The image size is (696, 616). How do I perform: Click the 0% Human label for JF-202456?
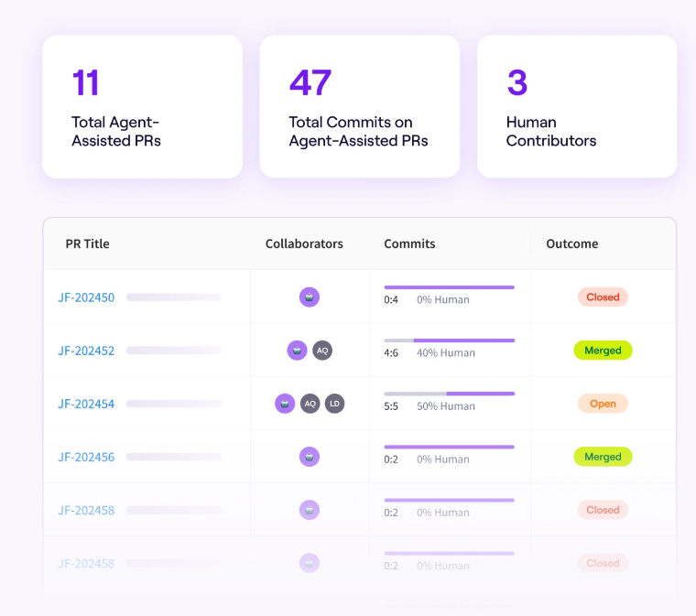(443, 459)
